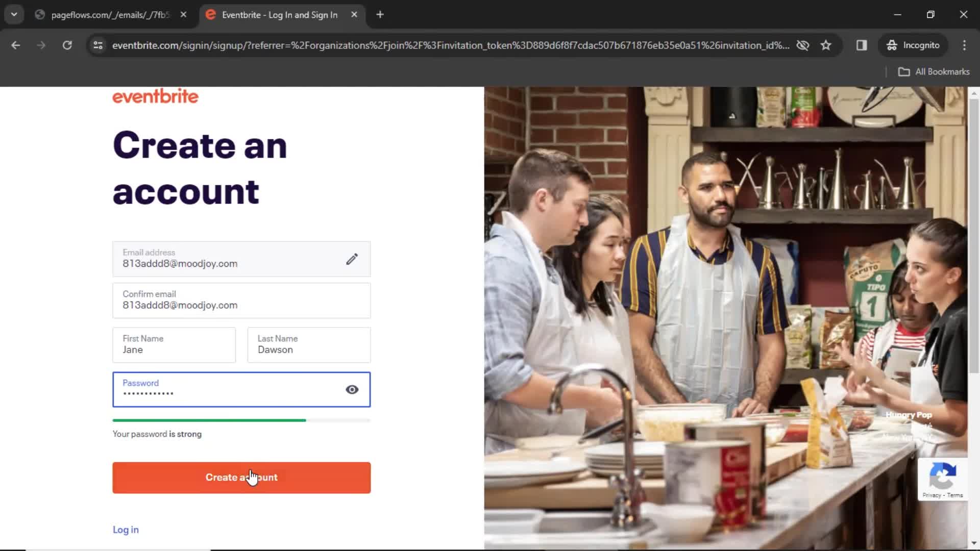Close the pageflows.com tab
This screenshot has height=551, width=980.
tap(183, 15)
